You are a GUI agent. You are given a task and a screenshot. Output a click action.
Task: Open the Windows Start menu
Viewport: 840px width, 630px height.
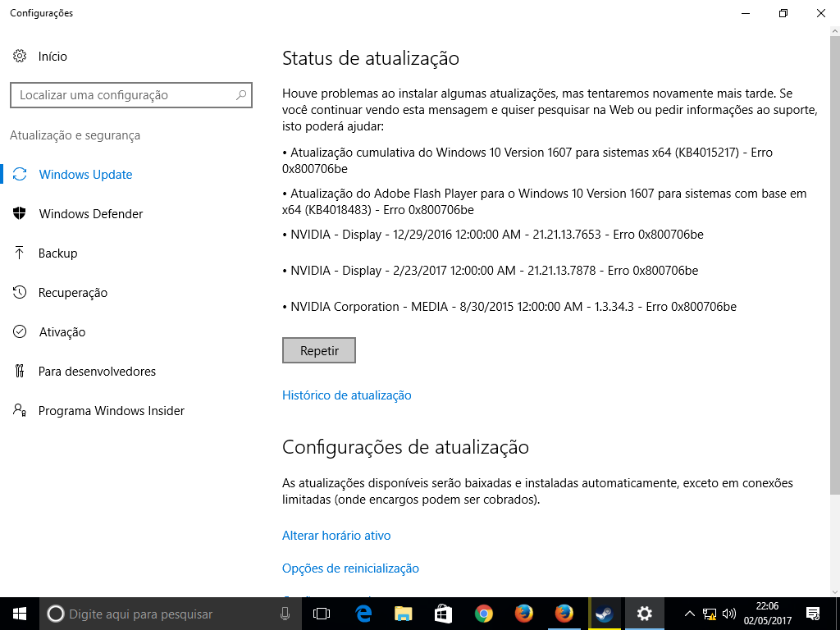pos(20,614)
